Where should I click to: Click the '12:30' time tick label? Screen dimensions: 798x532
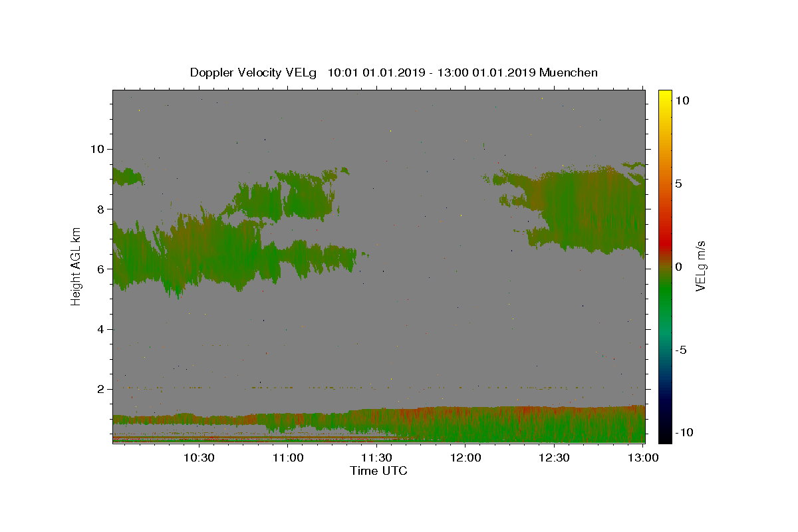(554, 458)
